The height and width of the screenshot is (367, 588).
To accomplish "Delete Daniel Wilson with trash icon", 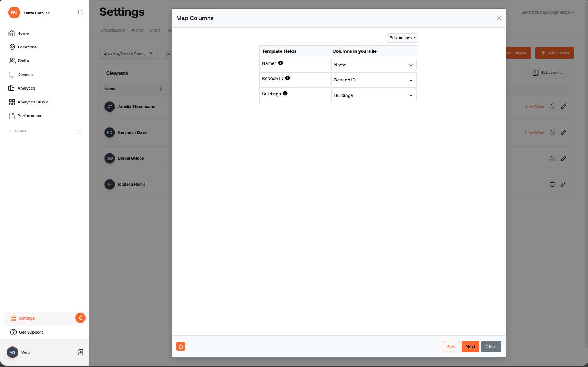I will coord(552,159).
